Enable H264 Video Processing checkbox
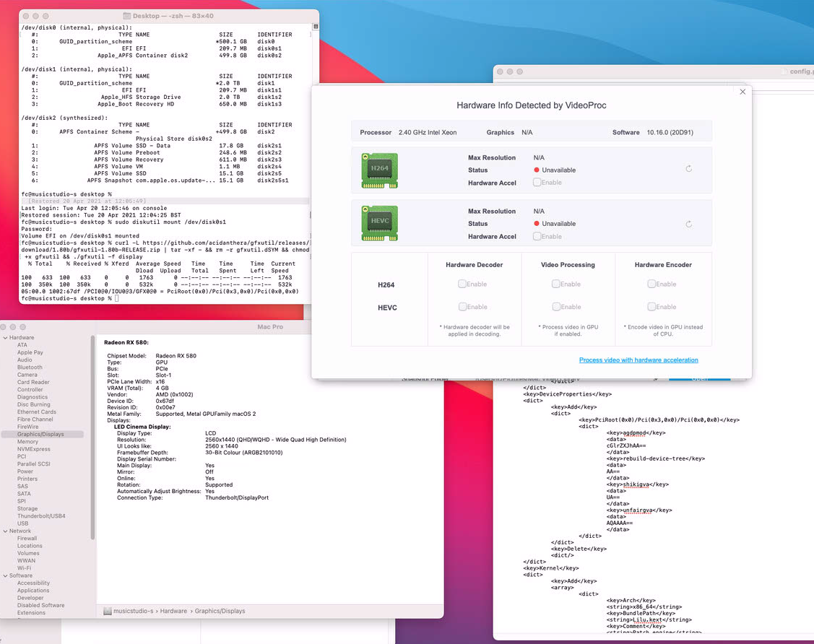 [556, 284]
